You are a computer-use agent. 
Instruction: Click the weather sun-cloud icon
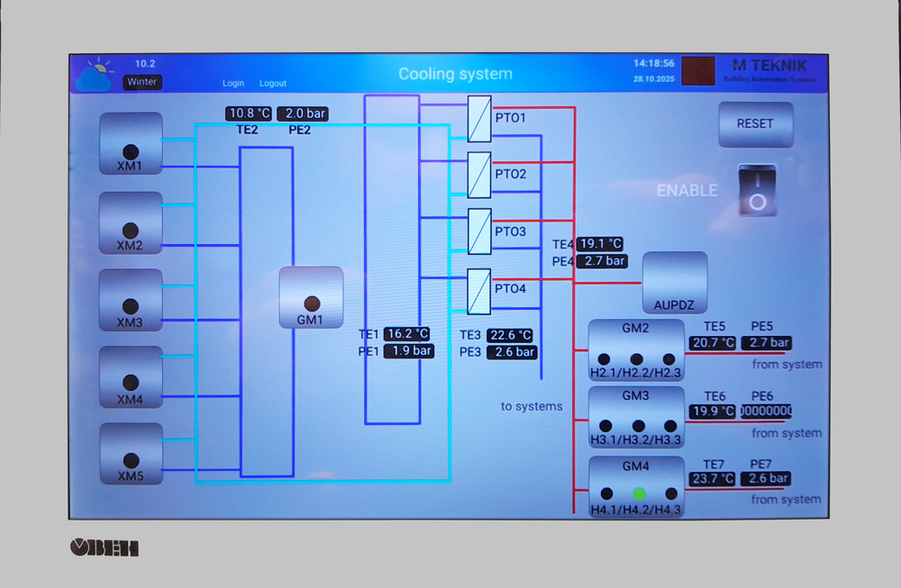tap(96, 75)
